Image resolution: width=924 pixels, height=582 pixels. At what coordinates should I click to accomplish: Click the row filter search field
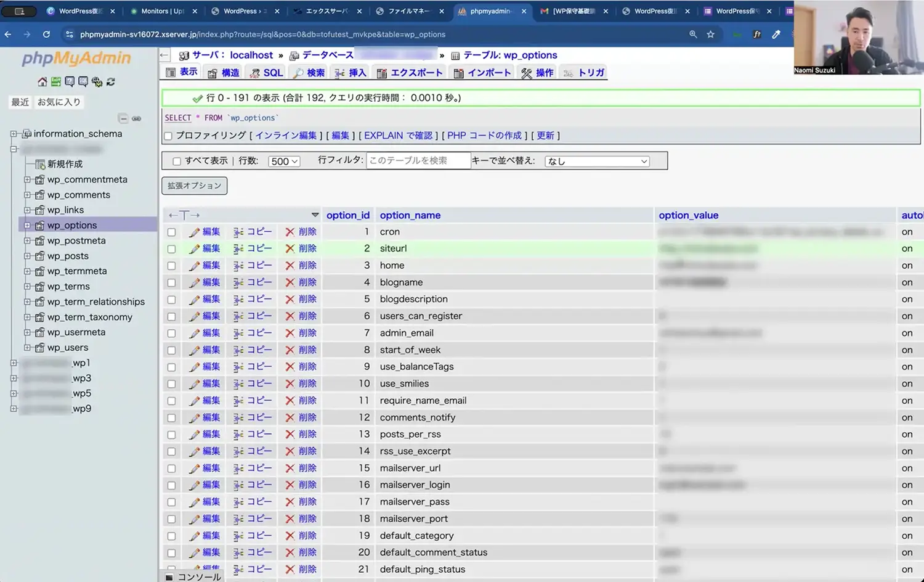[418, 161]
